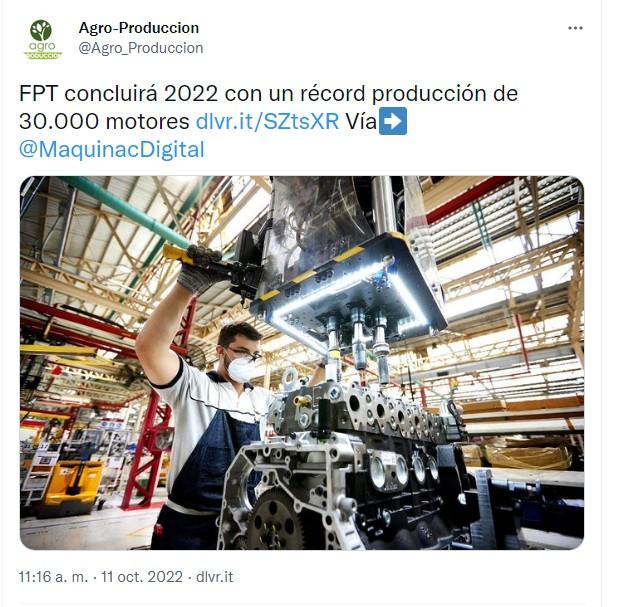Click the dlvr.it source label at bottom
Image resolution: width=619 pixels, height=607 pixels.
[214, 577]
